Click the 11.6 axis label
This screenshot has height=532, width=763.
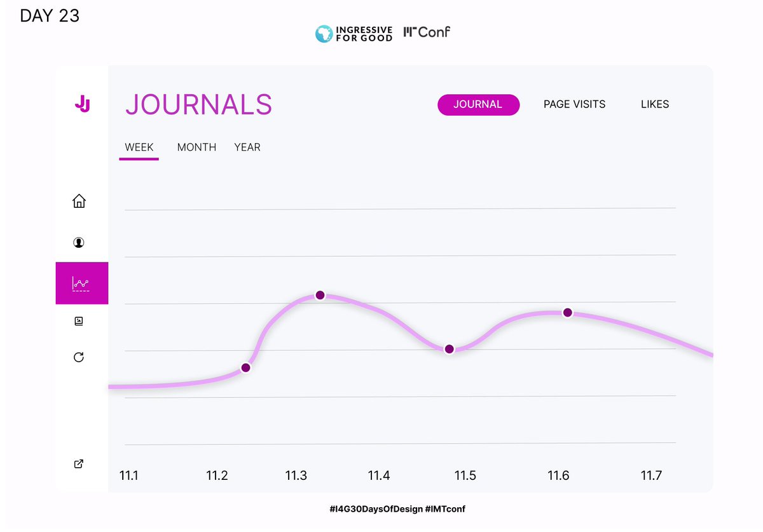559,475
